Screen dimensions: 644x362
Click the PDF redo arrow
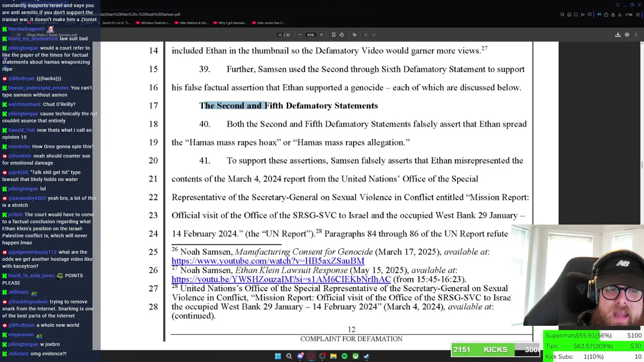(x=374, y=35)
